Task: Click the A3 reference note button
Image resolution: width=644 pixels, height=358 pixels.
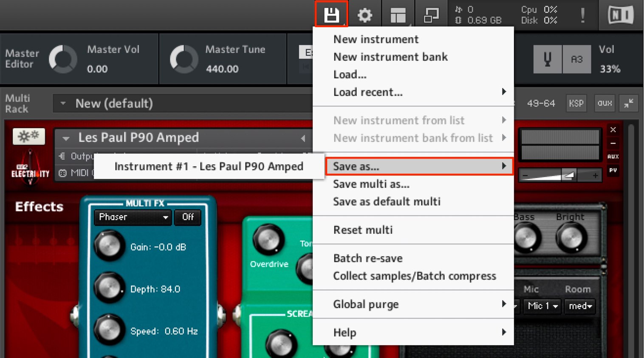Action: (576, 59)
